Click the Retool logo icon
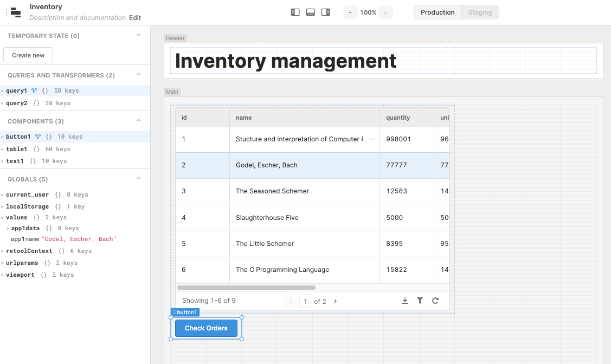 coord(16,12)
